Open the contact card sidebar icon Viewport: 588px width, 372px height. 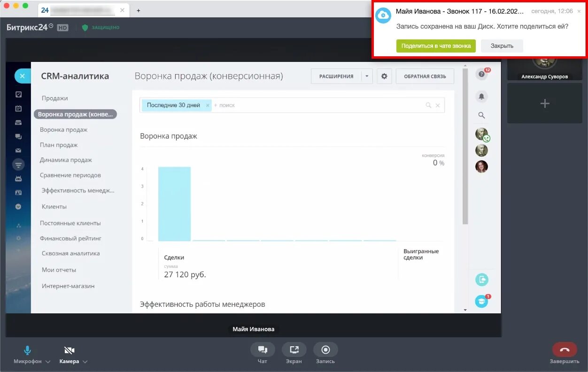click(x=18, y=192)
